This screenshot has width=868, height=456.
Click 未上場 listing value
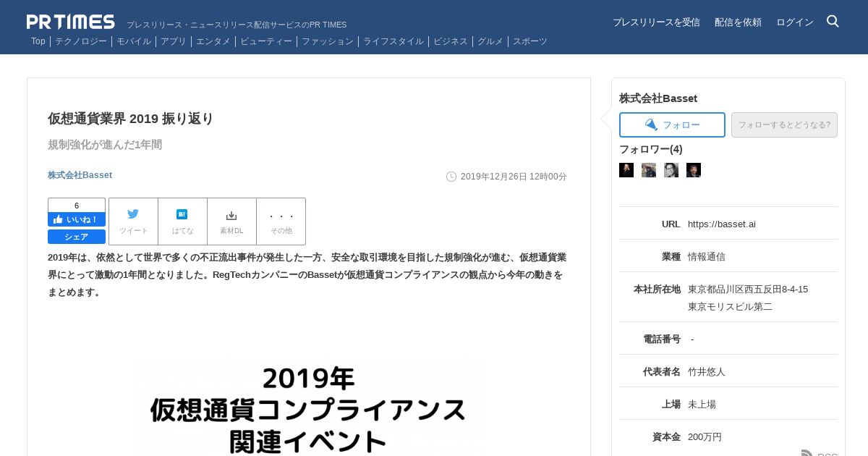(x=702, y=404)
